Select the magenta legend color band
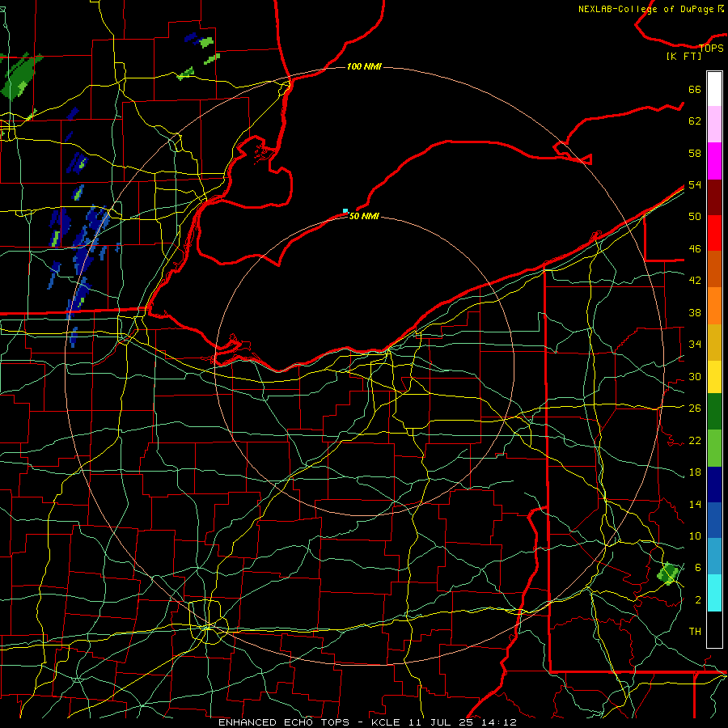This screenshot has width=728, height=728. coord(714,161)
